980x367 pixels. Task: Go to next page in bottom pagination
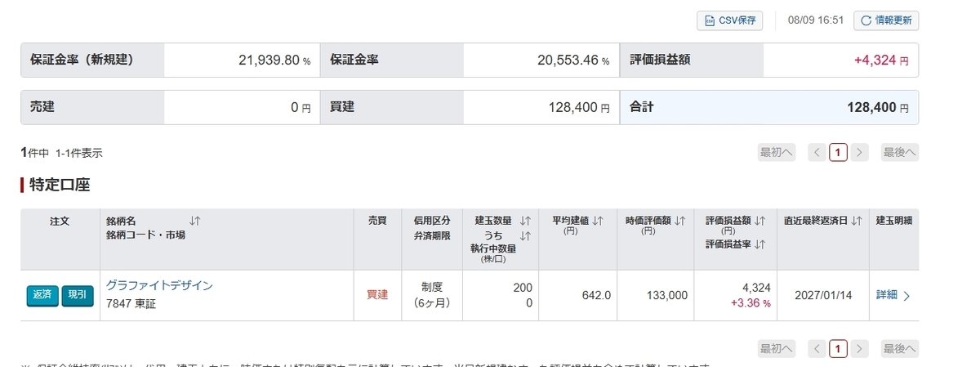tap(858, 349)
